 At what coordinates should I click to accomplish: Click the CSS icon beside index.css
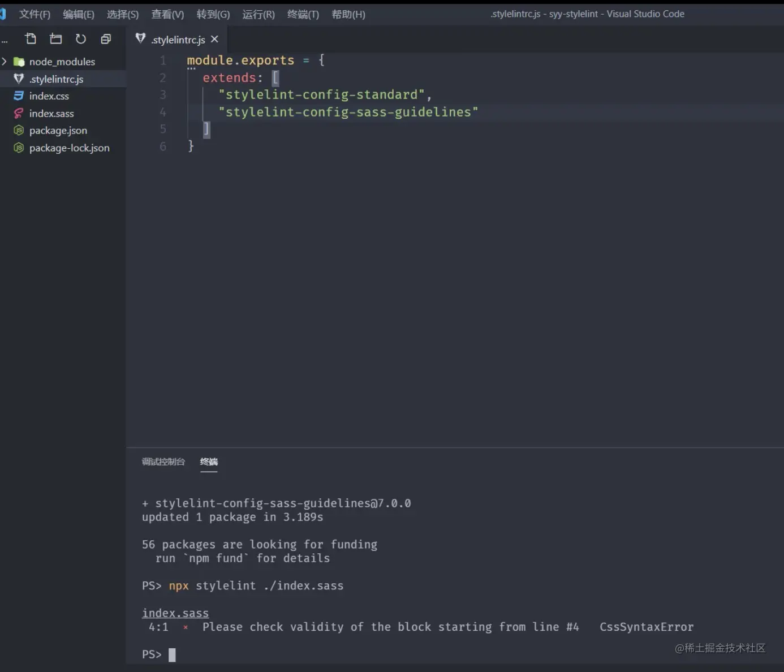19,96
